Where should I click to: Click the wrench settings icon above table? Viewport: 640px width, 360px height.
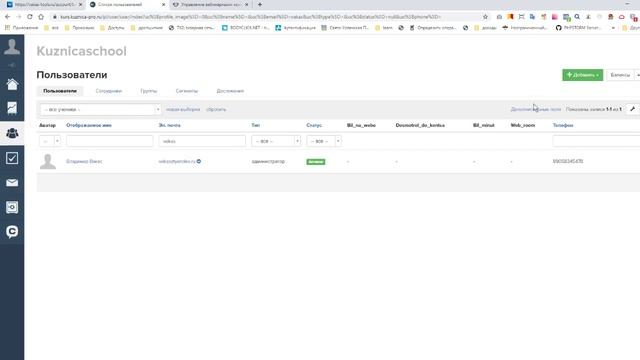632,109
